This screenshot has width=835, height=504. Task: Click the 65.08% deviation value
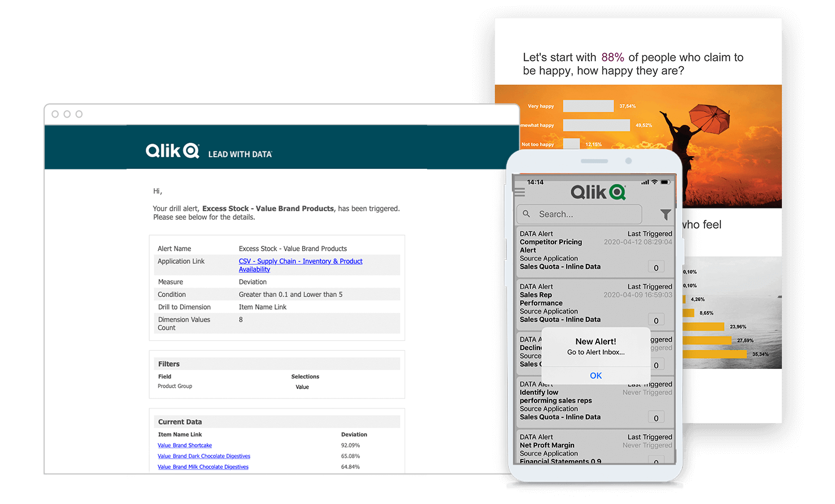point(350,456)
